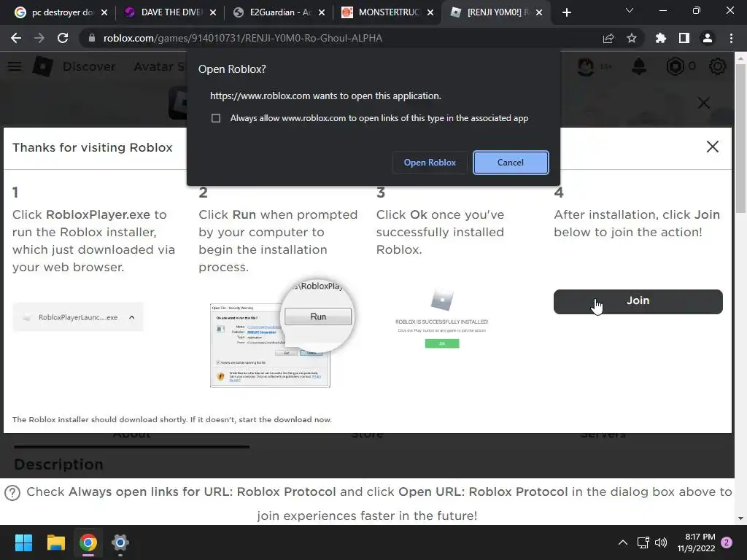Click the Run button illustration

(318, 316)
